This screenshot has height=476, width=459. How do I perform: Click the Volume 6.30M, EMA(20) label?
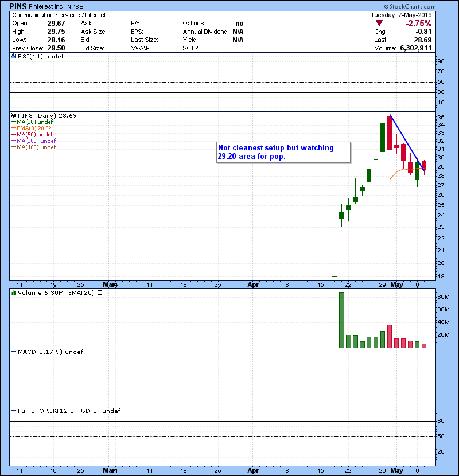point(56,292)
